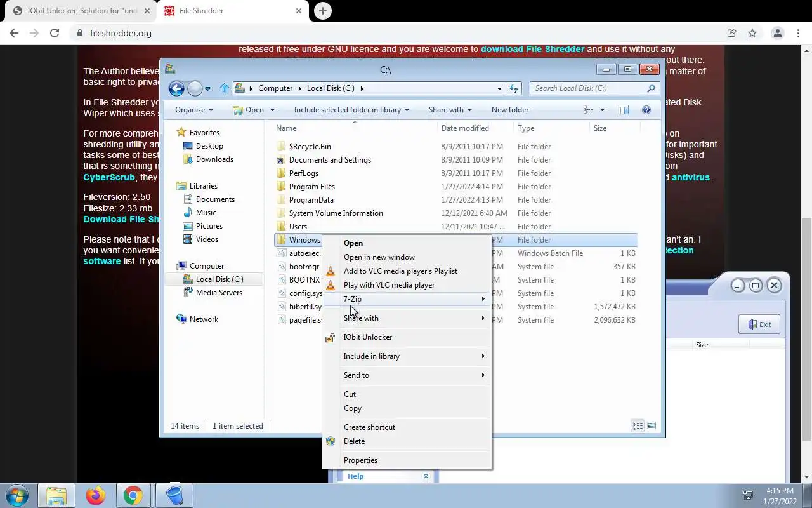Go back in Chrome browser

[14, 33]
